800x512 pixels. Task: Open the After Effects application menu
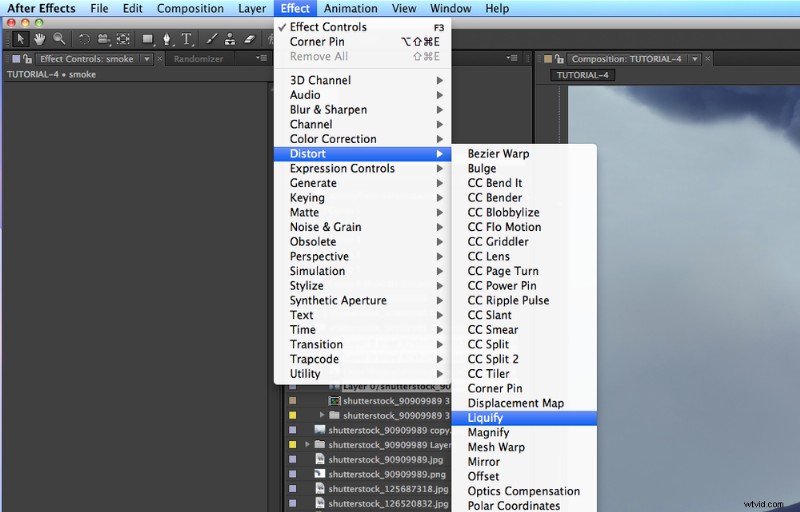click(41, 8)
